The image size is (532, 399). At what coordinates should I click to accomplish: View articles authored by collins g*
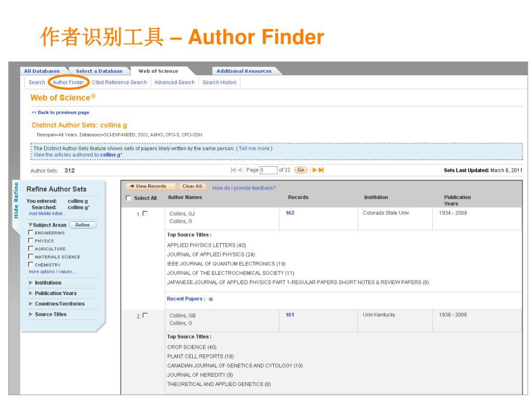coord(78,155)
